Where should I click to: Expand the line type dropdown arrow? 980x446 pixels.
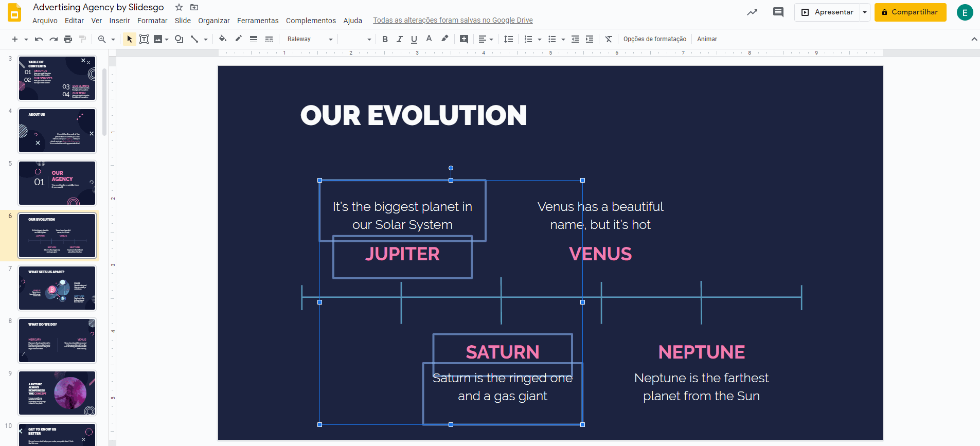pos(206,39)
